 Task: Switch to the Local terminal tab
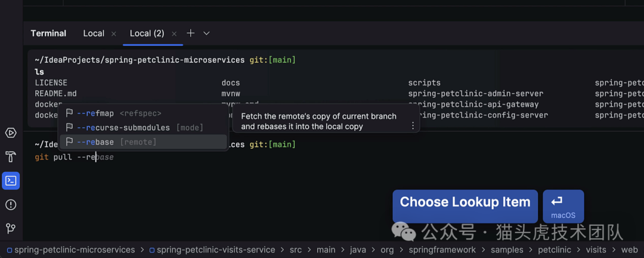[x=94, y=33]
